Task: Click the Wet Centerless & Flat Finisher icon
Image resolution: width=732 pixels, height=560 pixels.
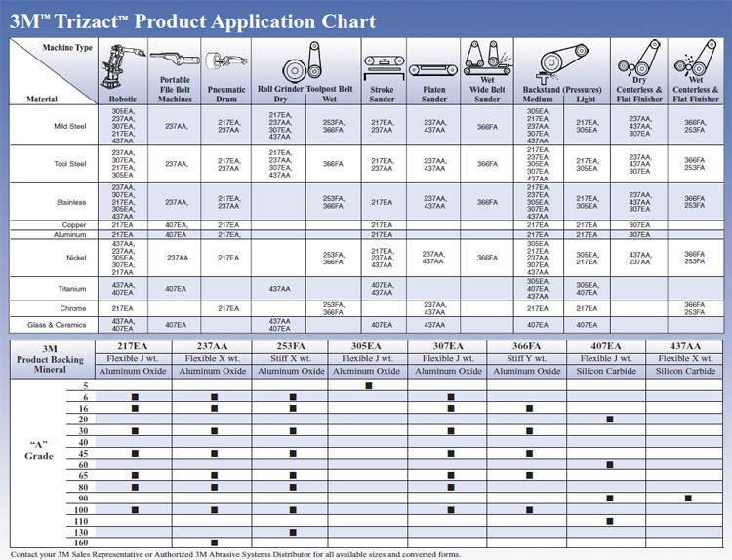Action: (695, 60)
